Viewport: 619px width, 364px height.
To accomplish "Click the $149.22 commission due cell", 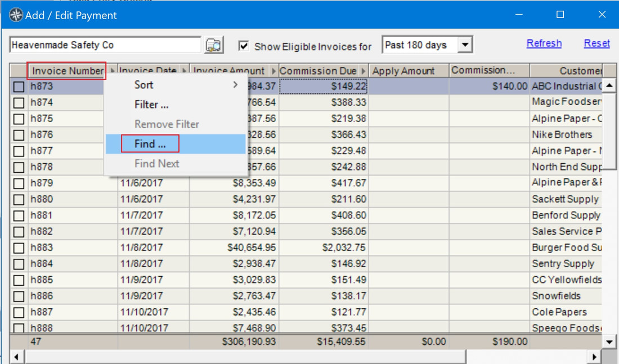I will (x=324, y=86).
